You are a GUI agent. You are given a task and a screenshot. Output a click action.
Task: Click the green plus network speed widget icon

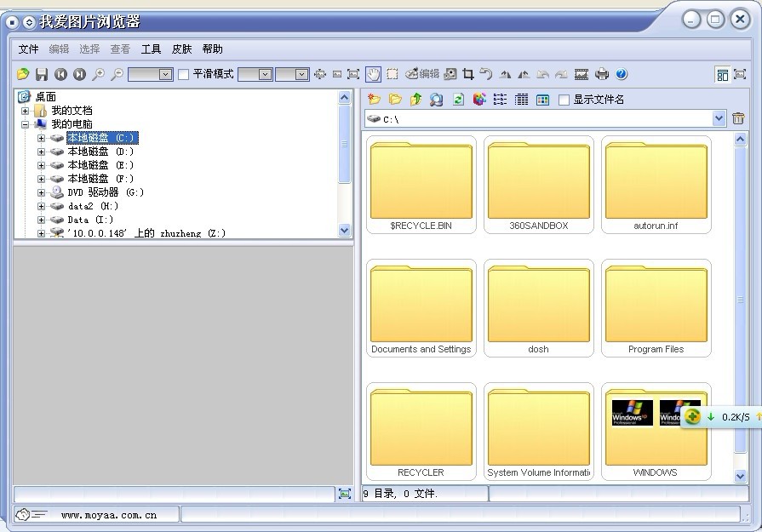click(x=692, y=416)
